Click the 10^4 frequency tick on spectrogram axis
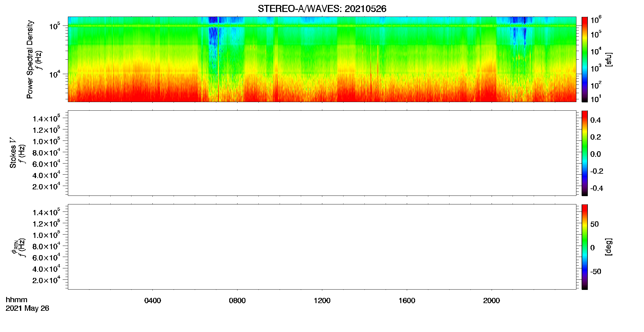 click(54, 74)
